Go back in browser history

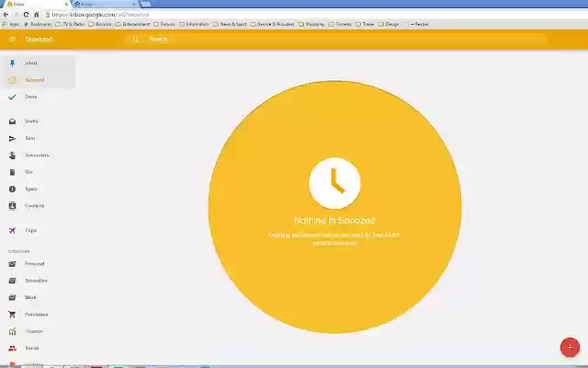click(6, 15)
